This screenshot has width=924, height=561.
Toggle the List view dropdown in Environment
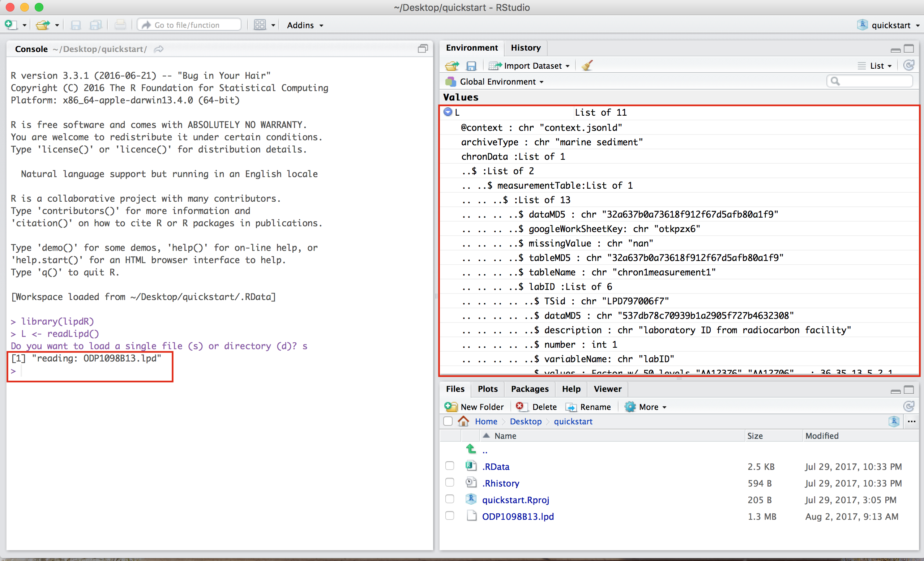(x=874, y=65)
